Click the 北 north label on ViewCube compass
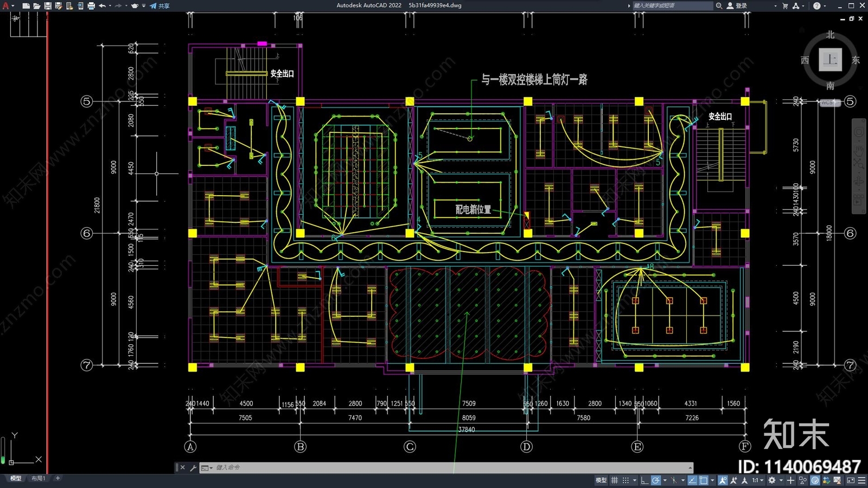The width and height of the screenshot is (868, 488). [x=830, y=35]
